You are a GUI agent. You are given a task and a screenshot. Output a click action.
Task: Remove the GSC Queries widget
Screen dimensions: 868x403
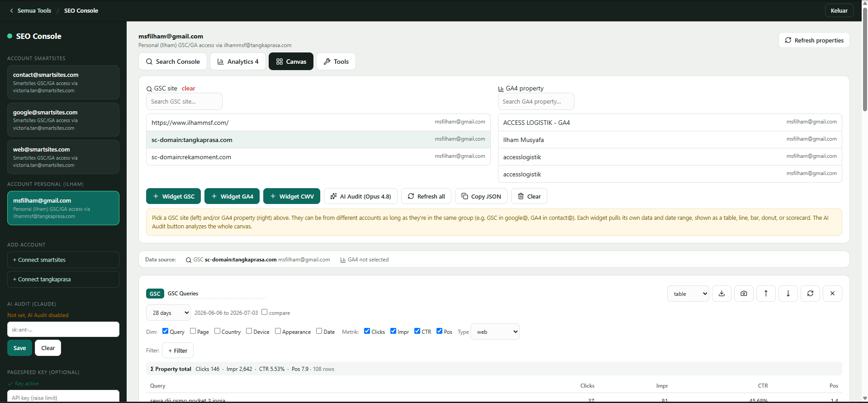pyautogui.click(x=832, y=294)
